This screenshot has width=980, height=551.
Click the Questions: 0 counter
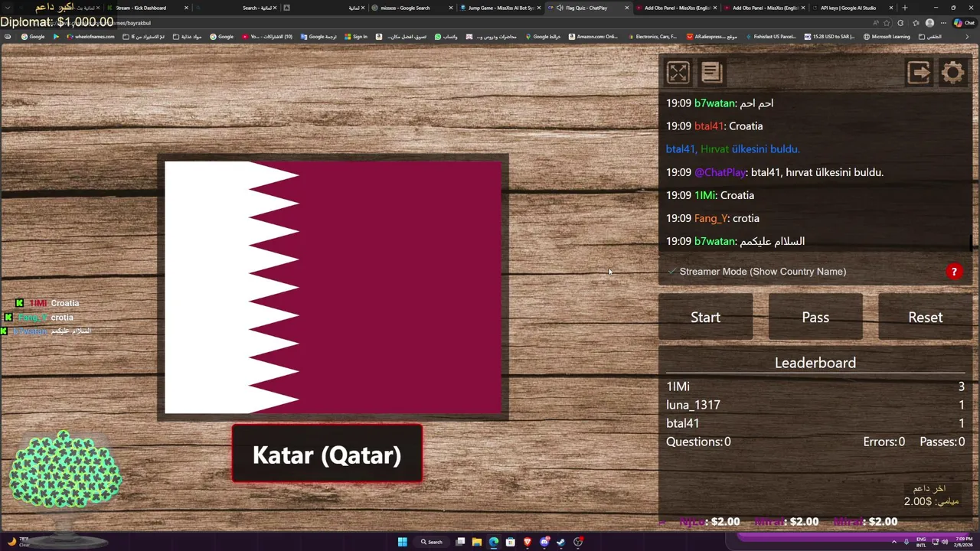[x=698, y=442]
